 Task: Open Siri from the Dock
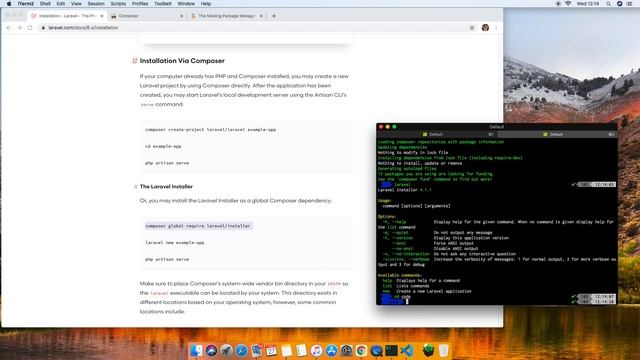point(211,350)
